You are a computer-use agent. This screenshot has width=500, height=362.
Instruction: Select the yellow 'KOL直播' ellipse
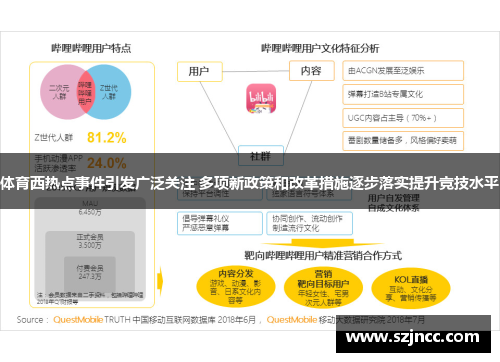point(411,288)
